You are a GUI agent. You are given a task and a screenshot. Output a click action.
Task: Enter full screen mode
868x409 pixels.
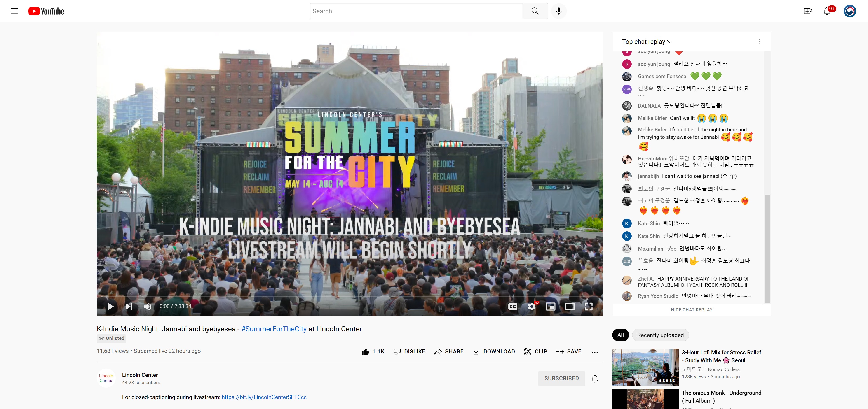coord(588,306)
